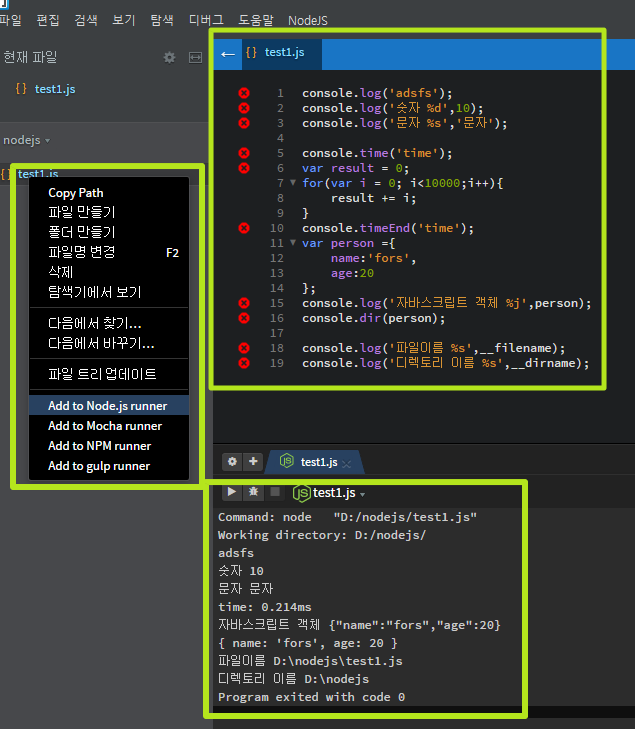Close the test1.js runner tab

[x=346, y=464]
